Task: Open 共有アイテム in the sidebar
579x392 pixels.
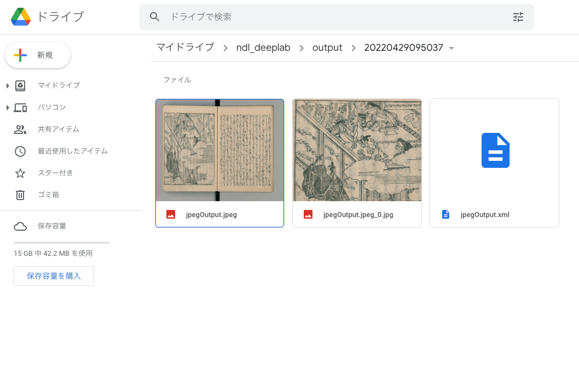Action: [59, 129]
